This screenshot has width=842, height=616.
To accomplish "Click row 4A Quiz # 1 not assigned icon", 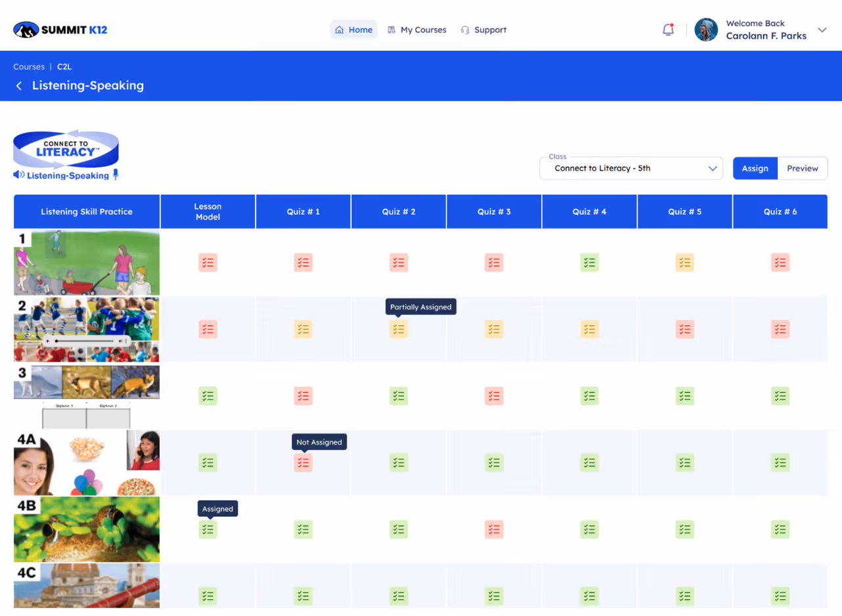I will tap(303, 462).
